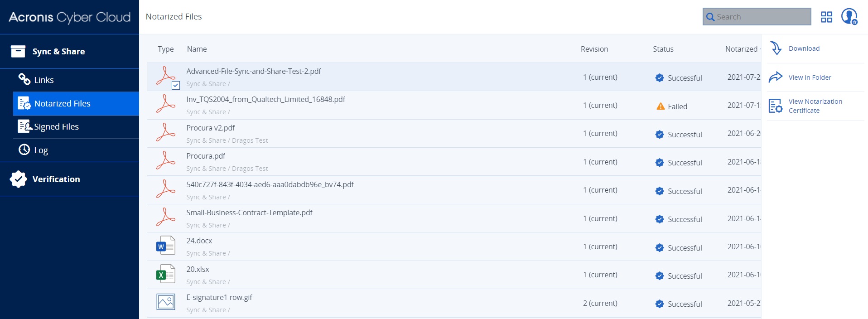868x319 pixels.
Task: Click the Excel icon for 20.xlsx
Action: coord(165,275)
